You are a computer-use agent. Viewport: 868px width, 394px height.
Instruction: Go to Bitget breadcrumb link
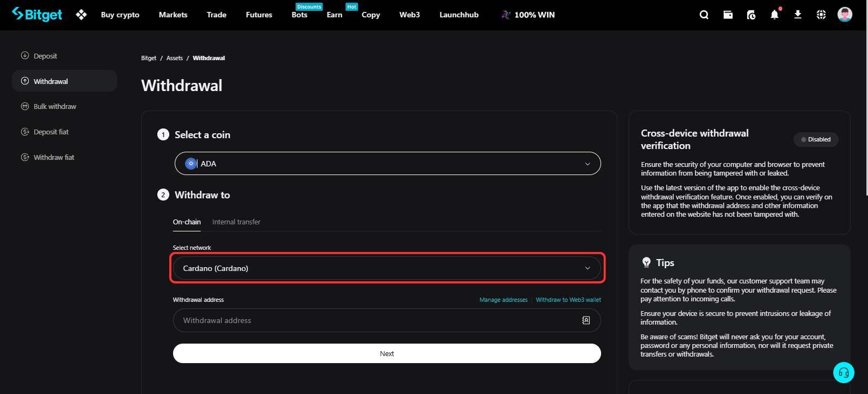(x=149, y=58)
